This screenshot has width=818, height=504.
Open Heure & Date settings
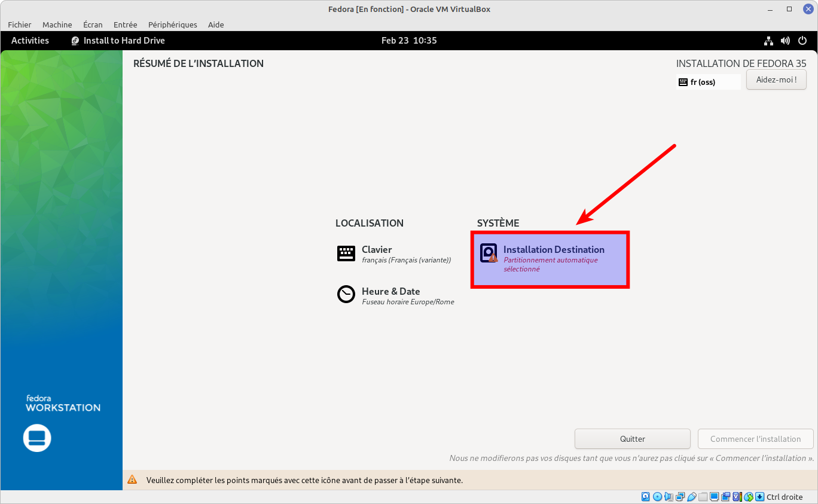pyautogui.click(x=396, y=295)
